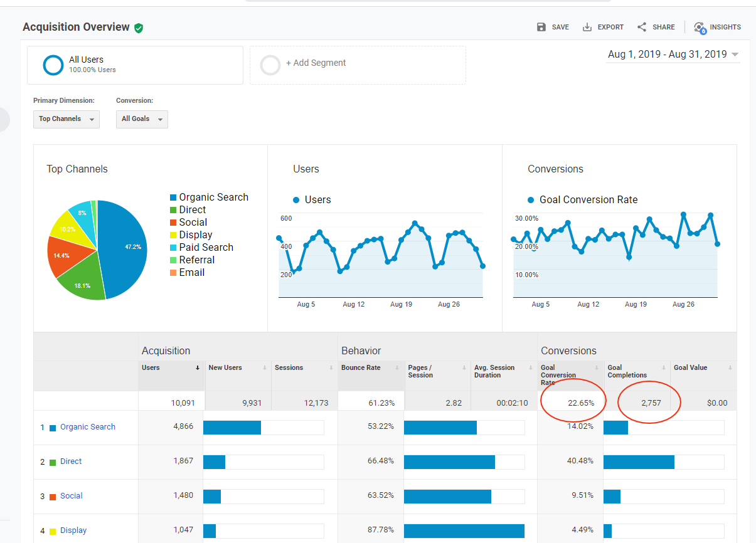Sort by Goal Value column arrow
Screen dimensions: 756x543
click(x=730, y=368)
